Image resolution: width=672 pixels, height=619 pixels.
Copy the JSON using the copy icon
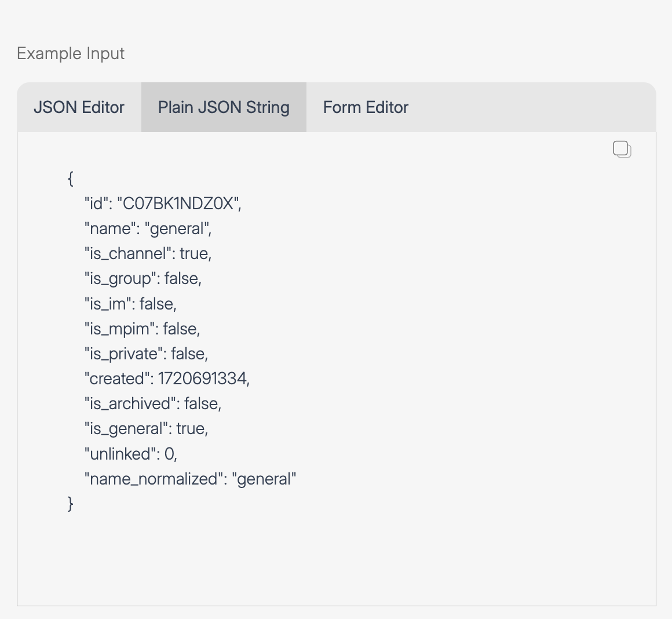(x=622, y=150)
